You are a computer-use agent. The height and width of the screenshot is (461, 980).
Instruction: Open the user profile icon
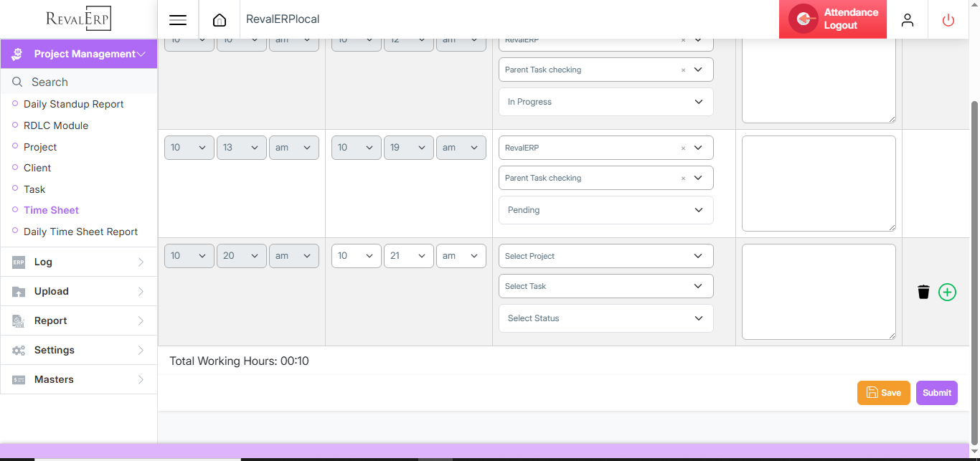(x=907, y=20)
